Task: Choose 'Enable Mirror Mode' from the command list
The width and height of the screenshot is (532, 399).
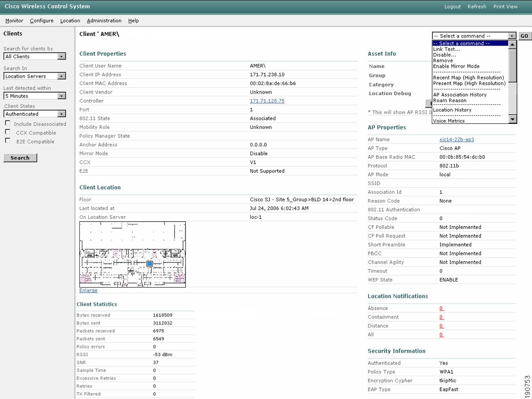Action: coord(456,66)
